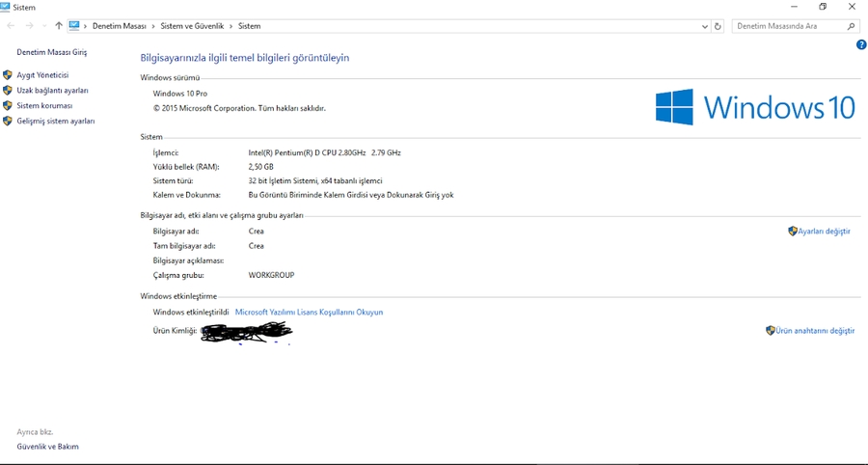Screen dimensions: 868x465
Task: Restore down the Sistem window
Action: [823, 7]
